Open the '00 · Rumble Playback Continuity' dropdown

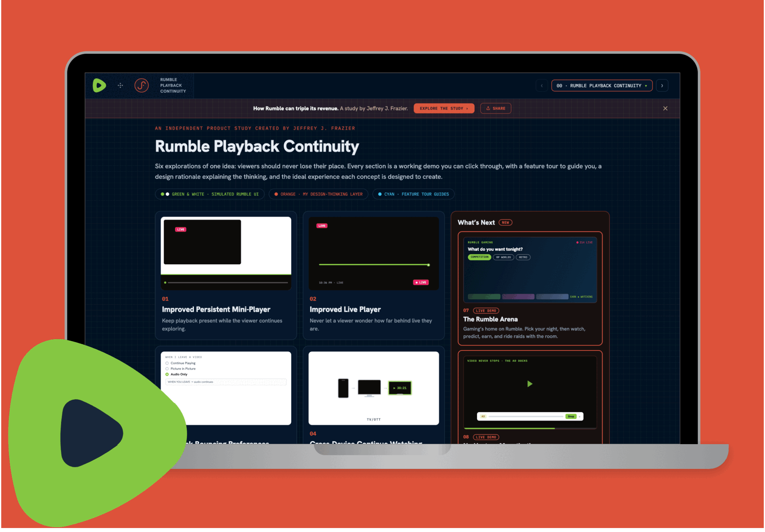tap(602, 86)
